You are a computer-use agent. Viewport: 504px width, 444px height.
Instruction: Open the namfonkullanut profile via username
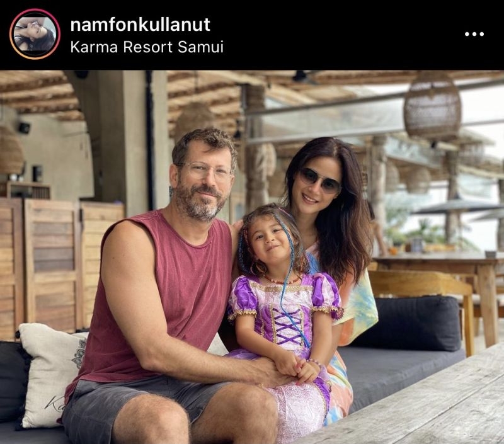(140, 25)
